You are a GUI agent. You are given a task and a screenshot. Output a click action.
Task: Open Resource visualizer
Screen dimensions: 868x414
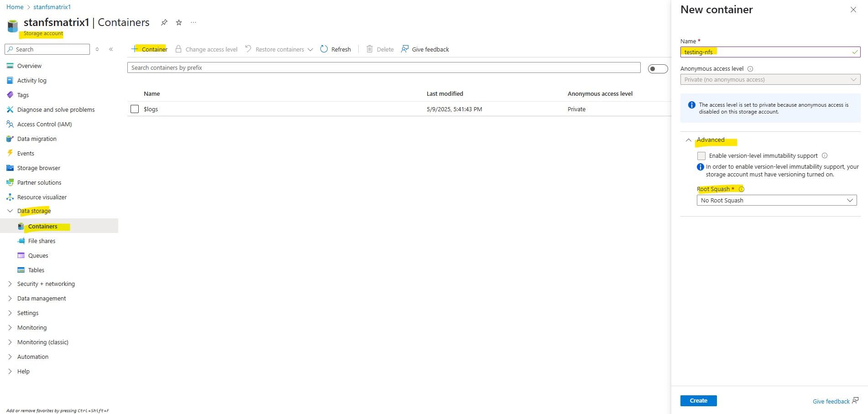42,197
